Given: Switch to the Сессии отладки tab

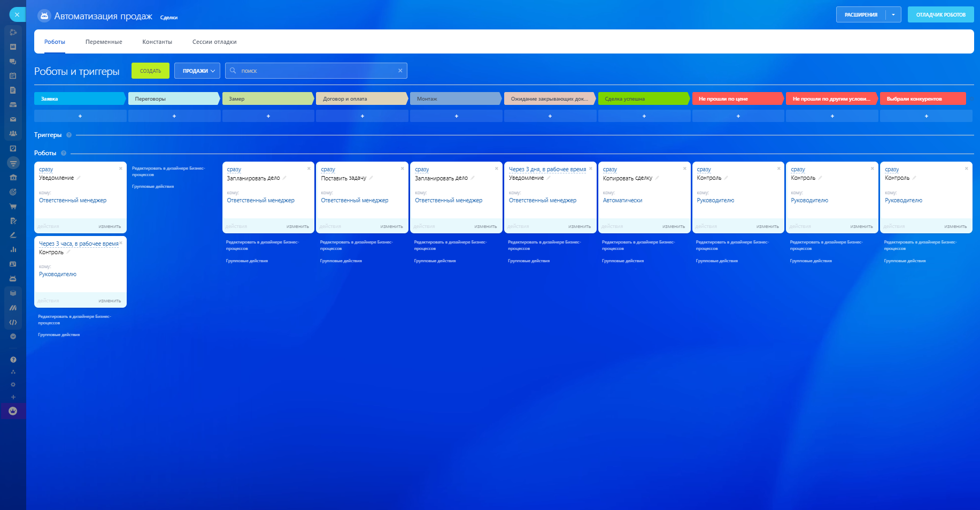Looking at the screenshot, I should coord(214,42).
